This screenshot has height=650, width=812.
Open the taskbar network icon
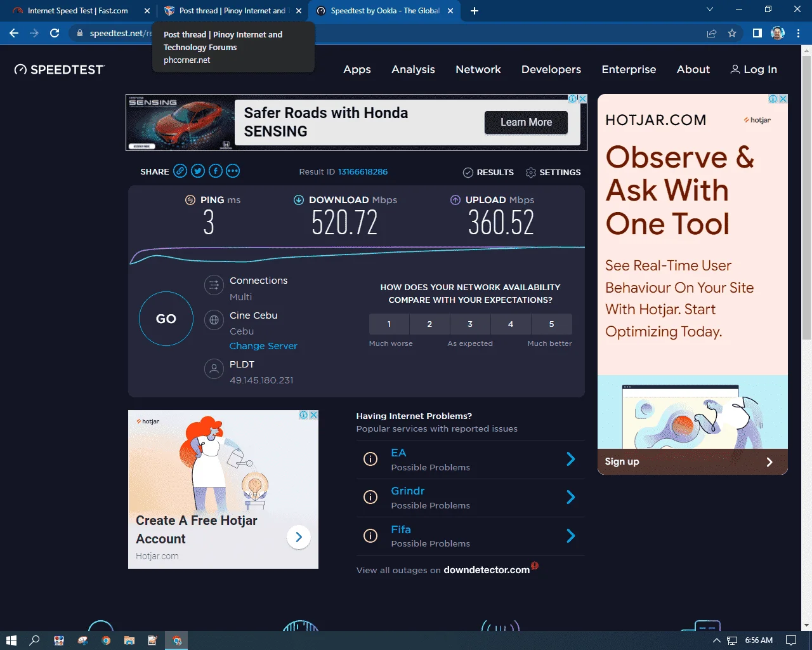coord(732,640)
